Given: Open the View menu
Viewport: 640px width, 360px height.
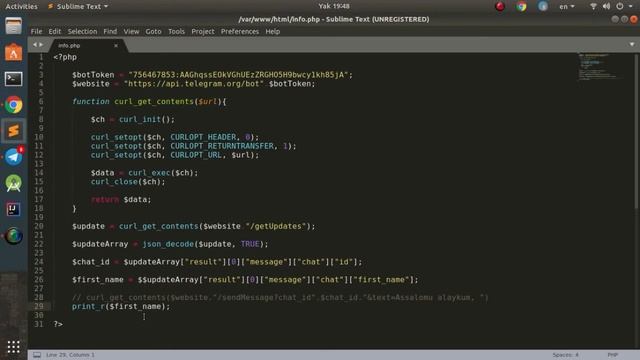Looking at the screenshot, I should tap(131, 31).
